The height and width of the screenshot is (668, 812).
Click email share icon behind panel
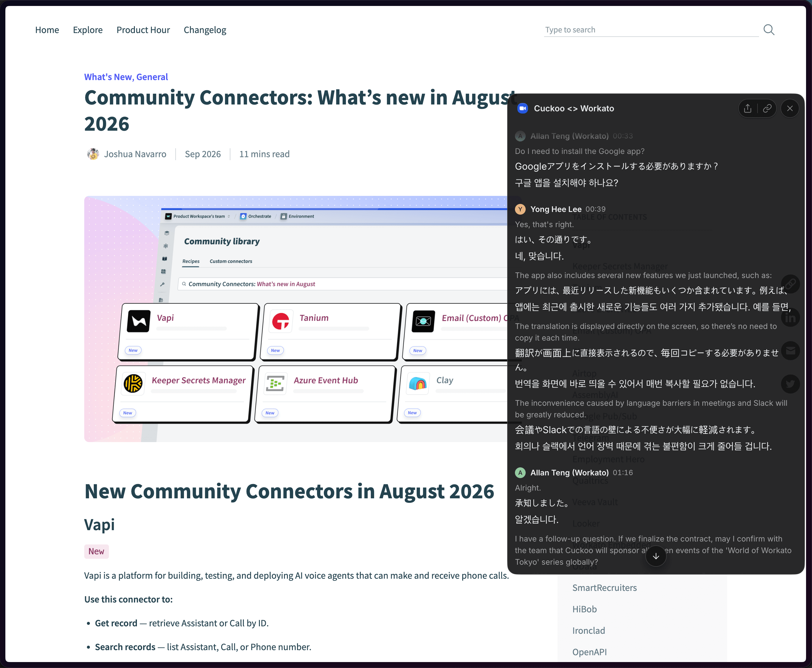coord(791,351)
